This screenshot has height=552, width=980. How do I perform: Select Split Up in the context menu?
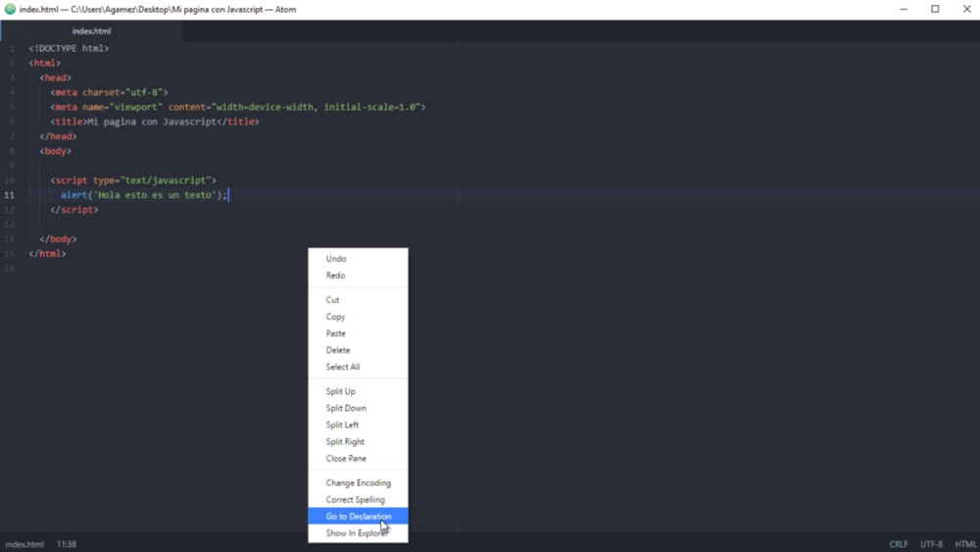[x=358, y=391]
